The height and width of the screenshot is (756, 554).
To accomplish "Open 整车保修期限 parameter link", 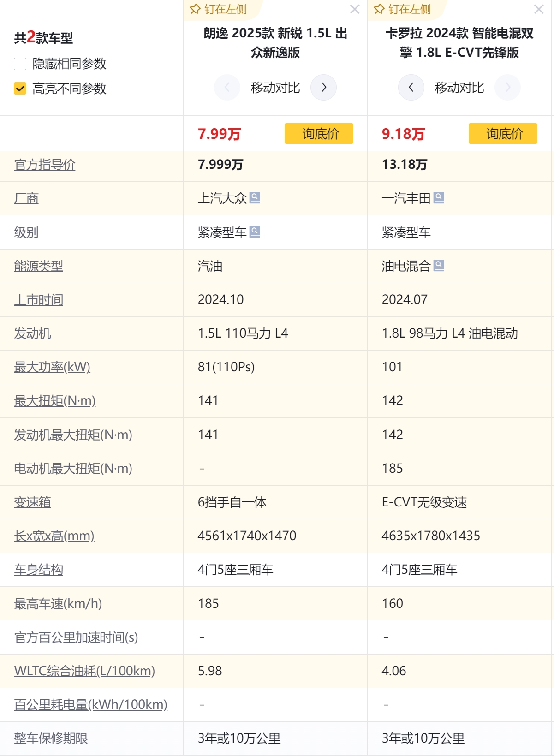I will [x=51, y=738].
